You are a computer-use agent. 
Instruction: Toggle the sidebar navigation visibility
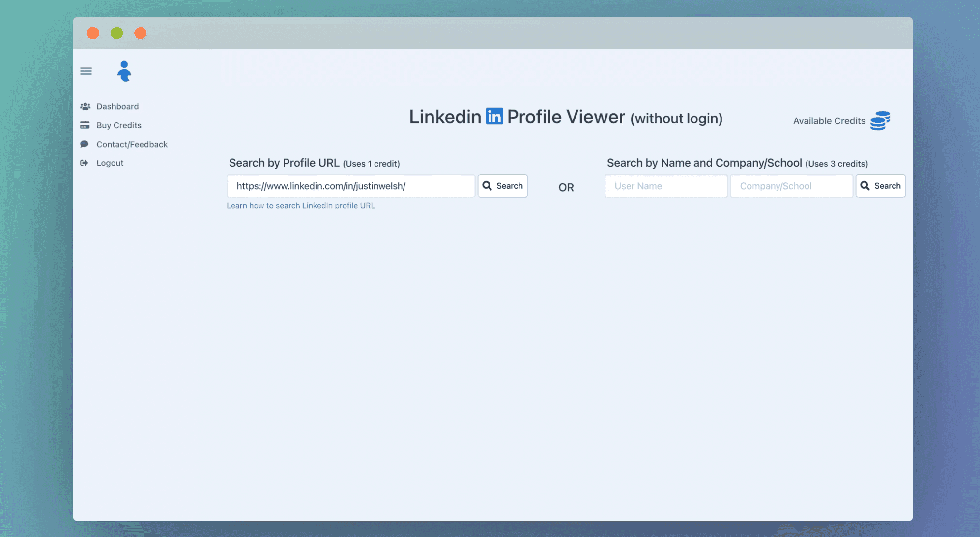(86, 71)
